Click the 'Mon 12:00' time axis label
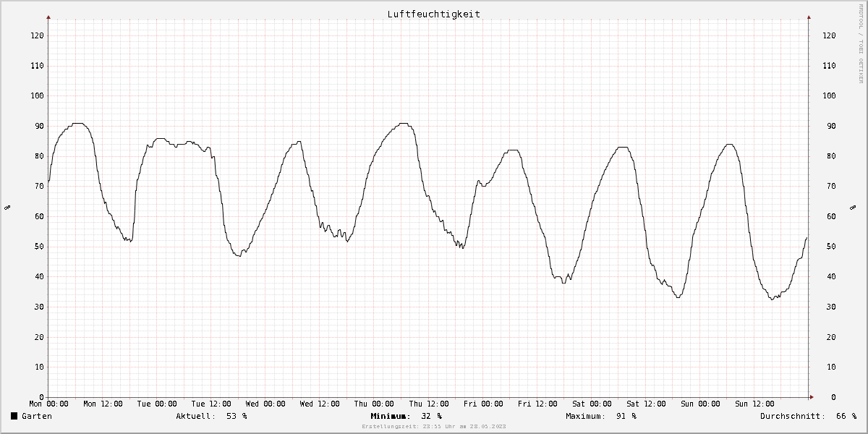This screenshot has width=868, height=434. pyautogui.click(x=103, y=404)
